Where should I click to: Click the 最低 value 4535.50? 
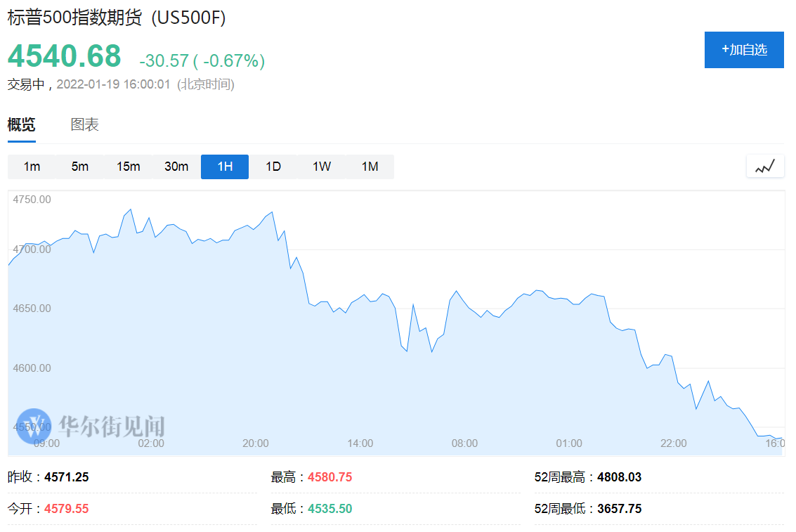pyautogui.click(x=330, y=509)
